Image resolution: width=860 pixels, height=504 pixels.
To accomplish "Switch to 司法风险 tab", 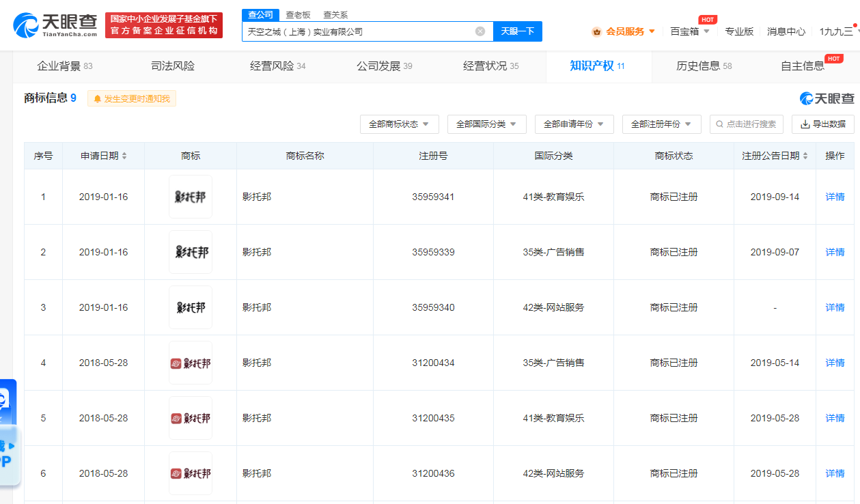I will (x=173, y=66).
